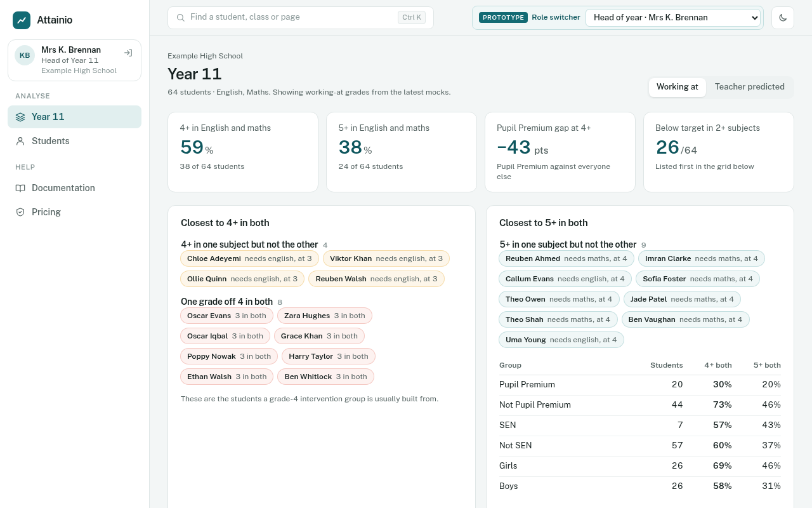This screenshot has height=508, width=812.
Task: Click the Attainio logo icon
Action: click(22, 20)
